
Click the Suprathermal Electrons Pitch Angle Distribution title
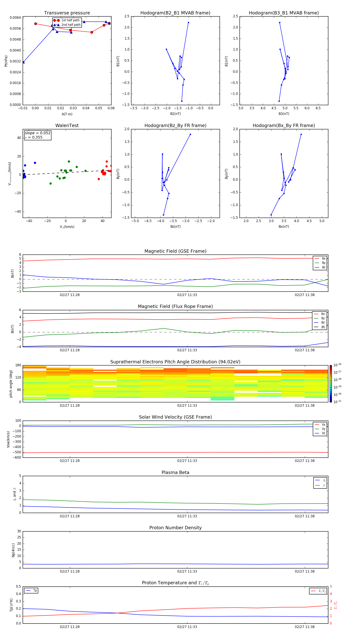(x=175, y=362)
